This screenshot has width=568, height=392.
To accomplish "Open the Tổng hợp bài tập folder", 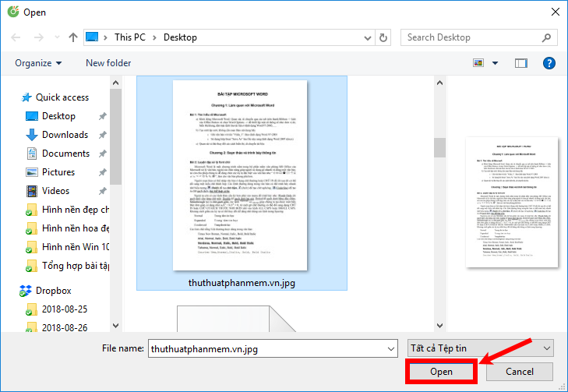I will [67, 266].
